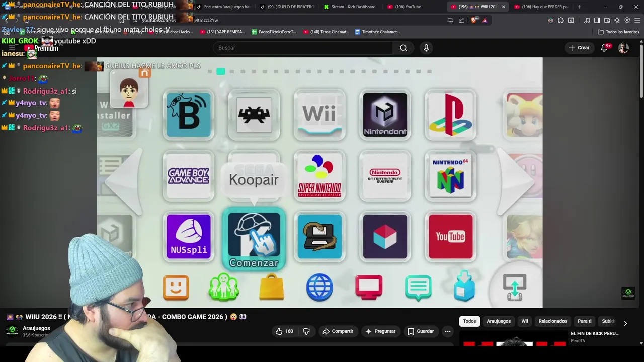Open the Nintendo Entertainment System tile
This screenshot has width=644, height=362.
tap(385, 176)
